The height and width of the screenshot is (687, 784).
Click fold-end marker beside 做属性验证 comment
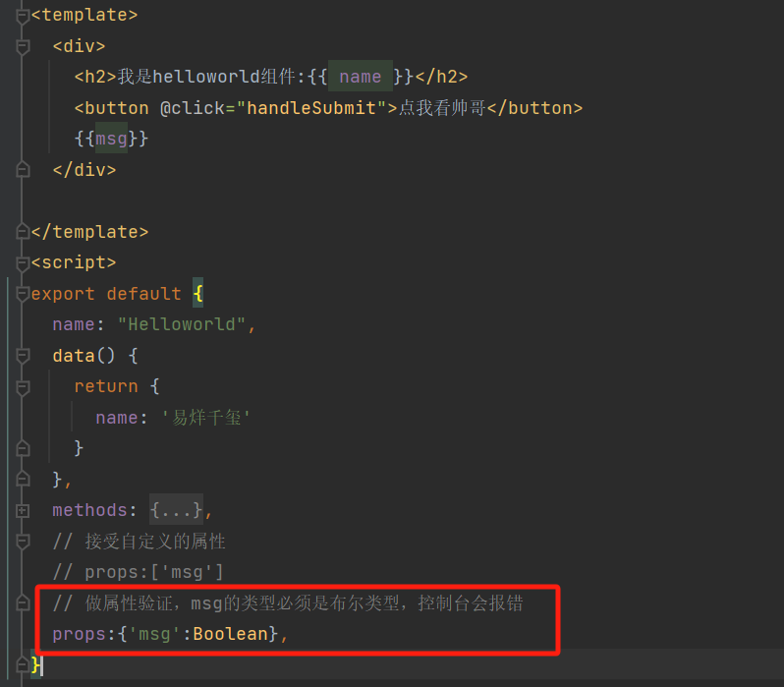click(x=23, y=603)
